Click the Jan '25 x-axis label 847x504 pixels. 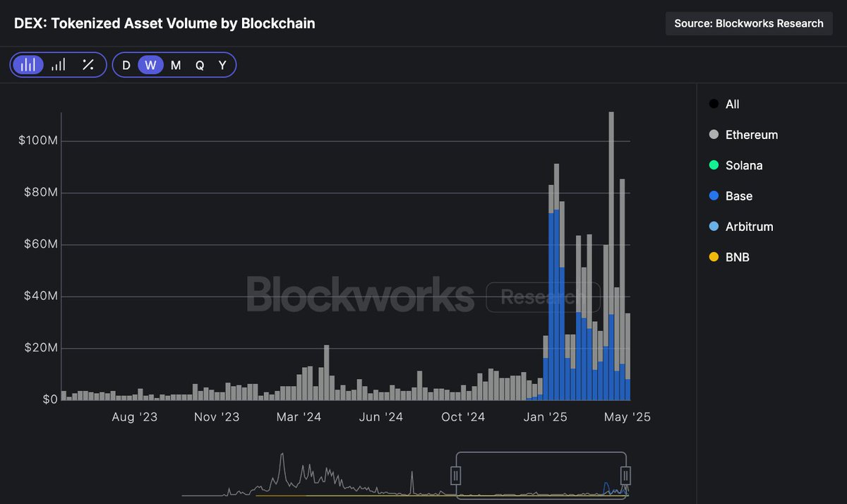point(544,417)
